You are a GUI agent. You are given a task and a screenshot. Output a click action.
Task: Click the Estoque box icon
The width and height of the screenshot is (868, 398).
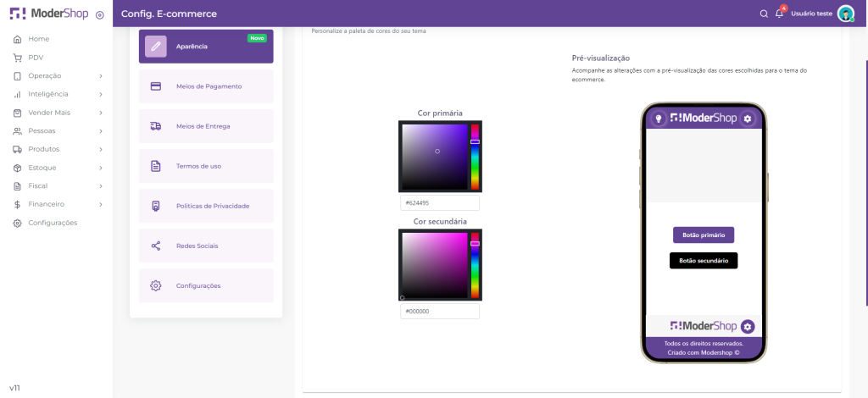coord(17,168)
